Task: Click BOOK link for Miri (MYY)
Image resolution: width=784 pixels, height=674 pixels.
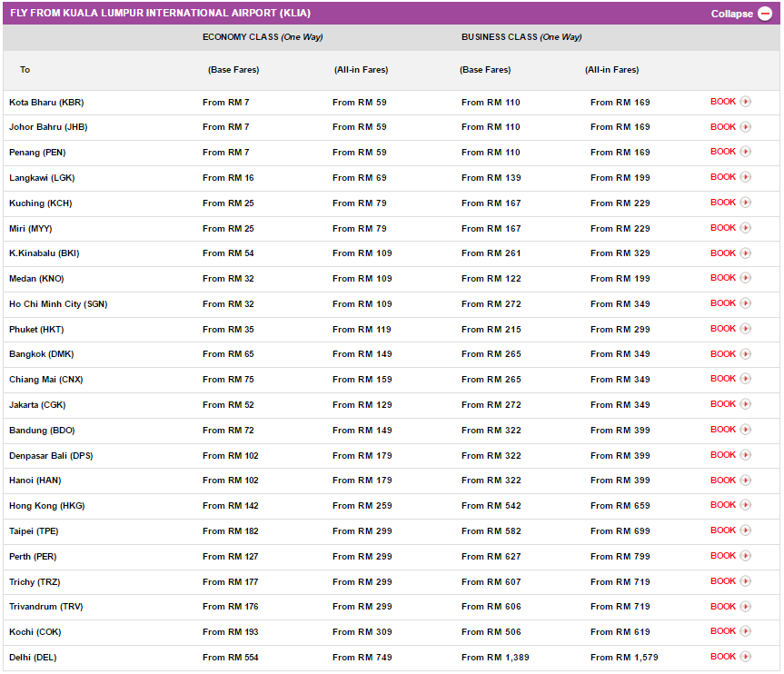Action: (723, 227)
